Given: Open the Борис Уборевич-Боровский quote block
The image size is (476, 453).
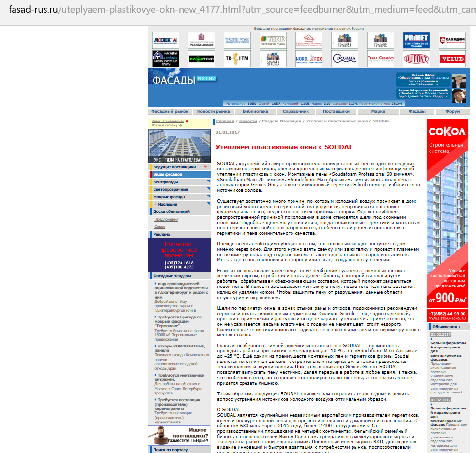Looking at the screenshot, I should click(x=423, y=94).
